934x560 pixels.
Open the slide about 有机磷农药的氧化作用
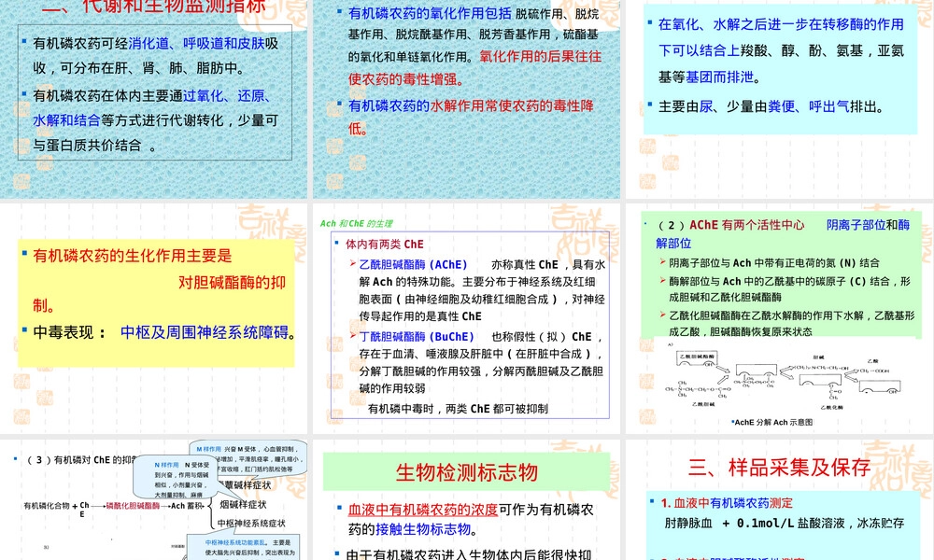coord(466,99)
